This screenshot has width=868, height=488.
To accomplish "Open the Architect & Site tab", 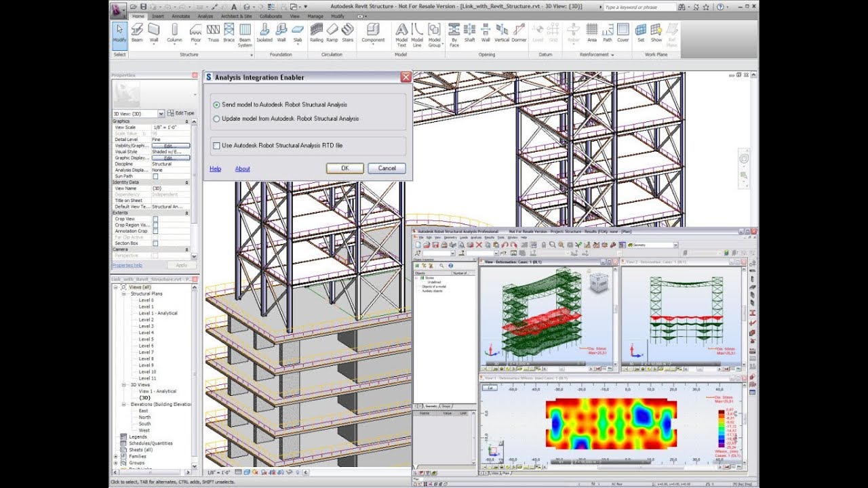I will click(236, 16).
